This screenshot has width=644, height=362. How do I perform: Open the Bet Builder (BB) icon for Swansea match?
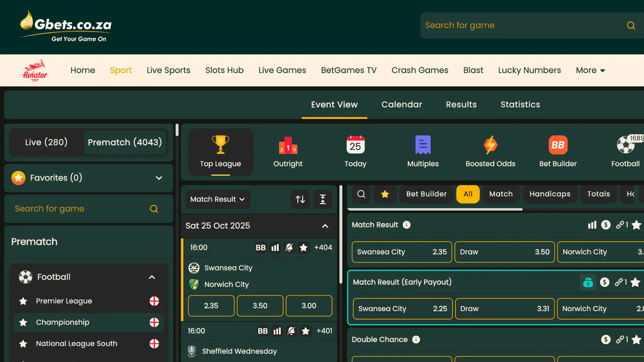tap(261, 247)
